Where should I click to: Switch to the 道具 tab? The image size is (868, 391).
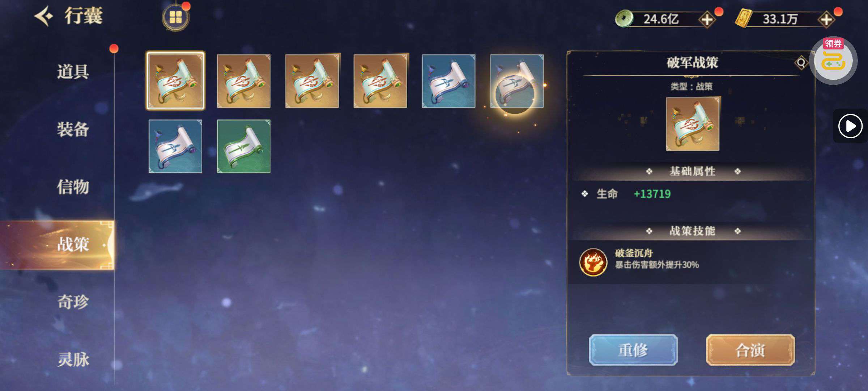(x=73, y=71)
